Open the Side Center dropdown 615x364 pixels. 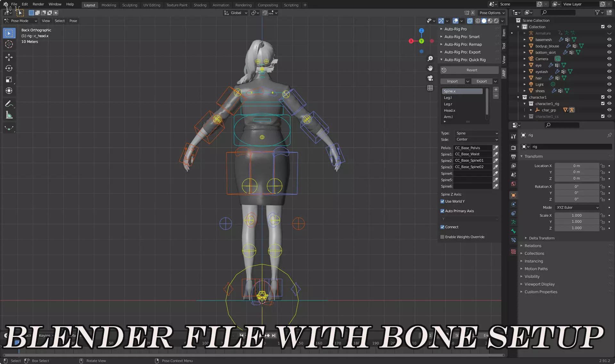pos(477,139)
